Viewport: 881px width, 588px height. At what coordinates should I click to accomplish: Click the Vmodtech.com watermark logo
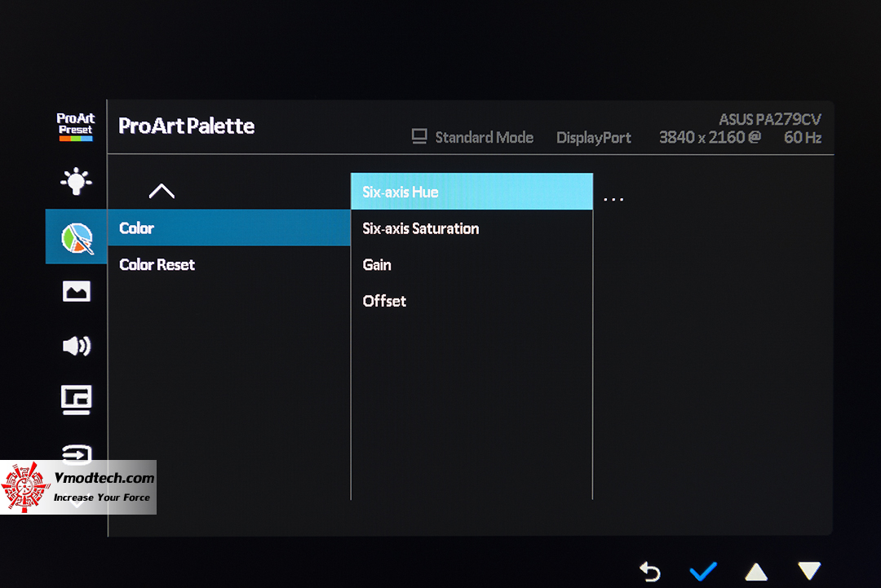tap(78, 487)
